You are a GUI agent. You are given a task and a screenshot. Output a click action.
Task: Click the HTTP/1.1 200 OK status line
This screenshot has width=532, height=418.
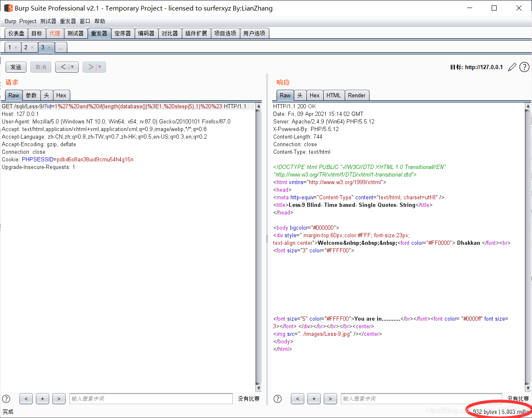(294, 106)
